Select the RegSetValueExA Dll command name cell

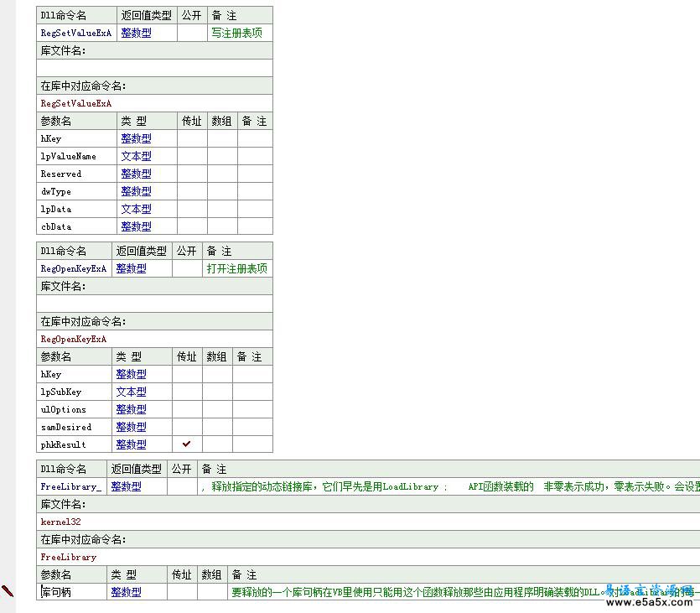tap(75, 33)
